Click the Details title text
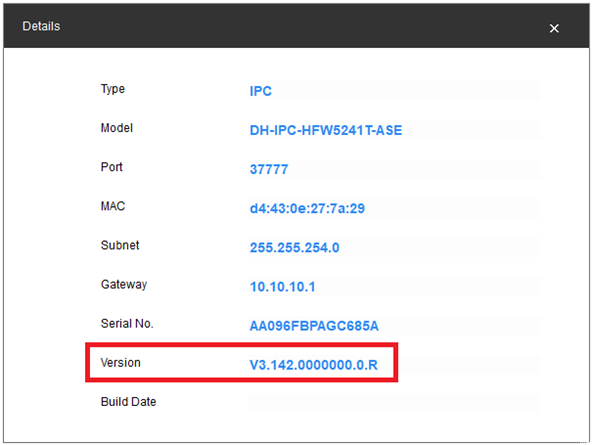The width and height of the screenshot is (592, 445). coord(41,26)
